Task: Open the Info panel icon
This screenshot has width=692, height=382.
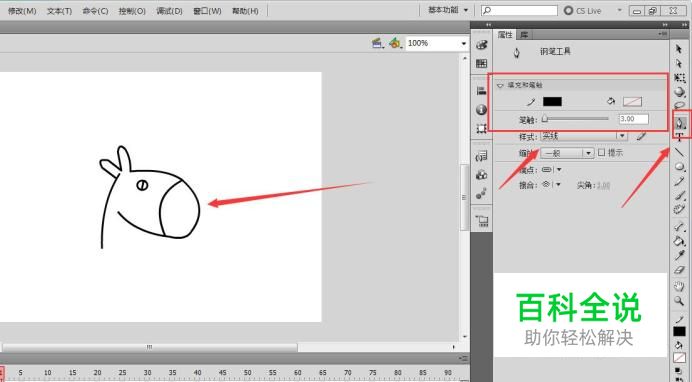Action: 481,109
